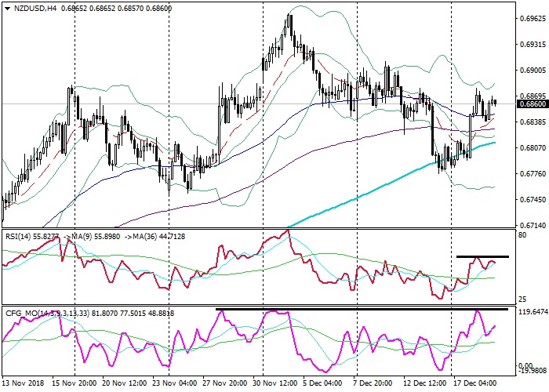Click the 0.68385 price axis label
Screen dimensions: 549x392
531,122
